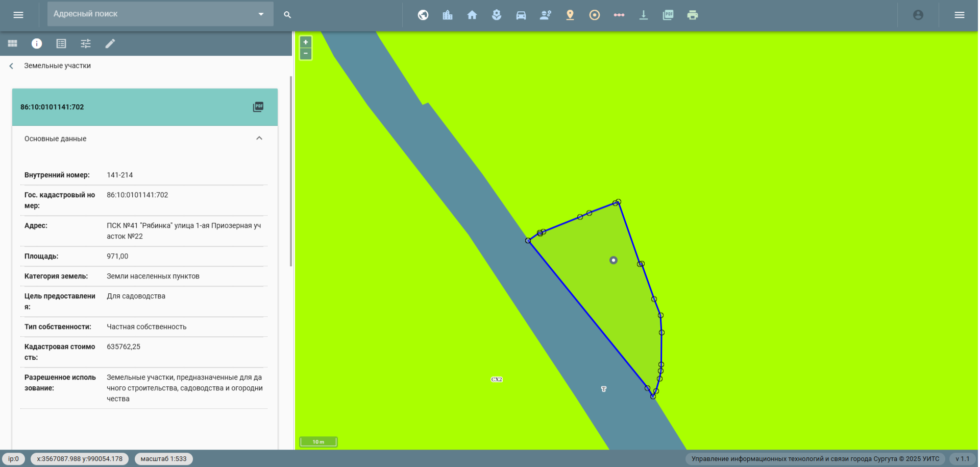Open the car transport layer icon
Image resolution: width=980 pixels, height=467 pixels.
point(521,15)
